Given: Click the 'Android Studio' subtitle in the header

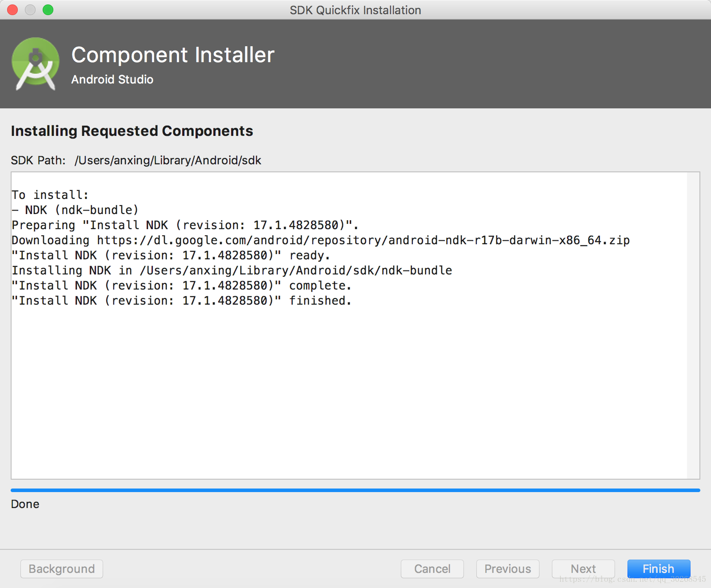Looking at the screenshot, I should point(112,79).
